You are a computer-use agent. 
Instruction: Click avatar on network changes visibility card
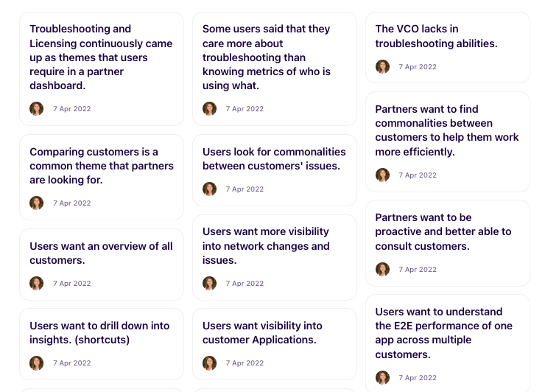[x=209, y=283]
